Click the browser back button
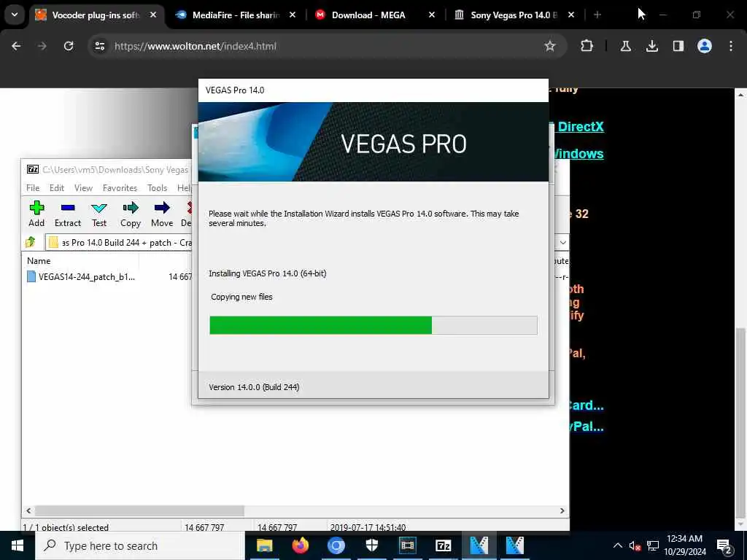This screenshot has height=560, width=747. 16,46
